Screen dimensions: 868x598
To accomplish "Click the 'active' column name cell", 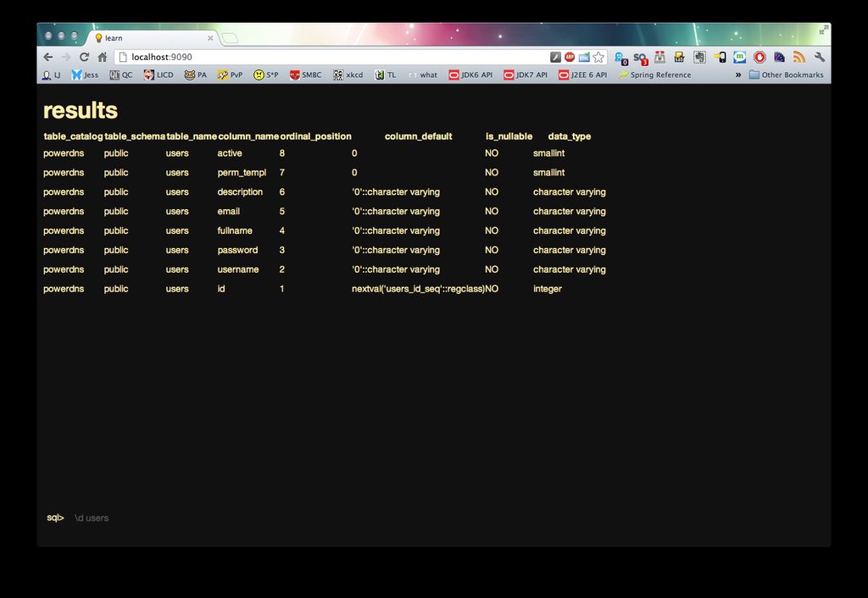I will pos(230,153).
